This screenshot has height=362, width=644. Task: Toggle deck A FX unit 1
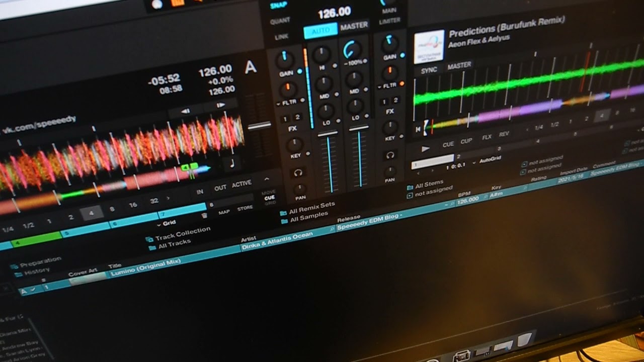[285, 119]
